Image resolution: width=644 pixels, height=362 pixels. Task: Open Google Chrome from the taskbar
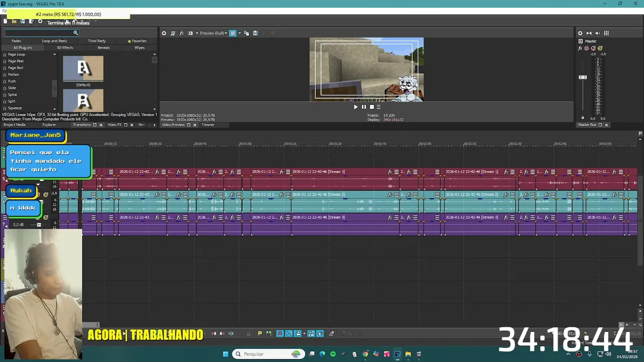365,354
